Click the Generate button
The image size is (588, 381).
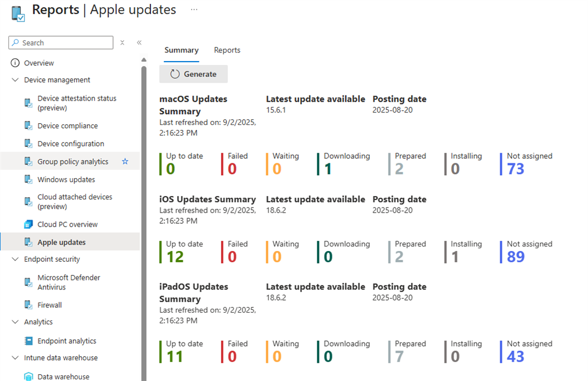click(x=193, y=74)
